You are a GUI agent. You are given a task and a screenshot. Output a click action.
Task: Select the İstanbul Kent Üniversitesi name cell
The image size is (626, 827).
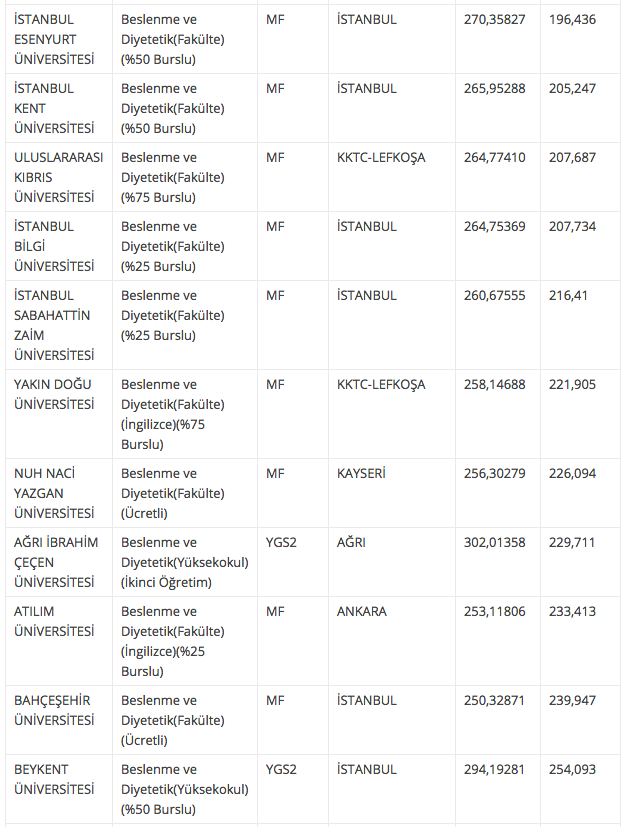pos(55,108)
